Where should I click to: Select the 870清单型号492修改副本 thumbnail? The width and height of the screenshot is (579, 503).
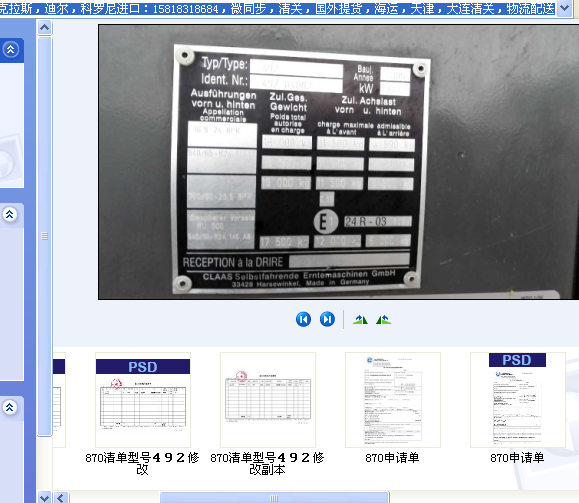click(268, 400)
